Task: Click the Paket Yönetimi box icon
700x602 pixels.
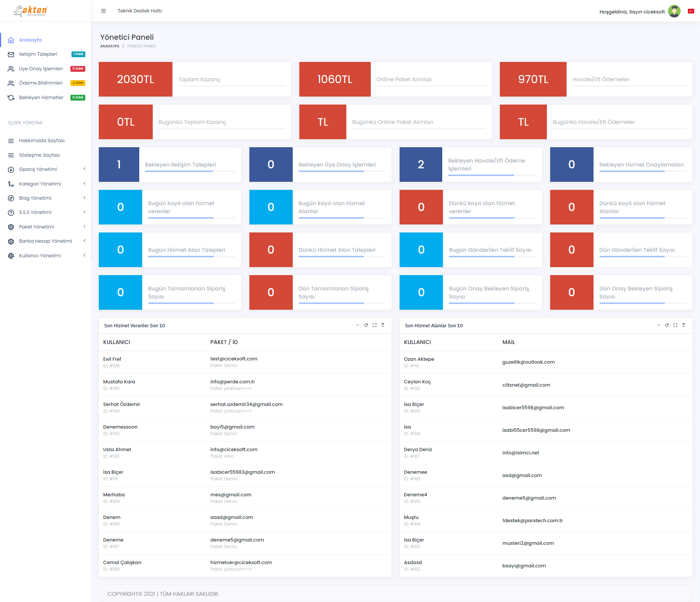Action: [x=11, y=227]
